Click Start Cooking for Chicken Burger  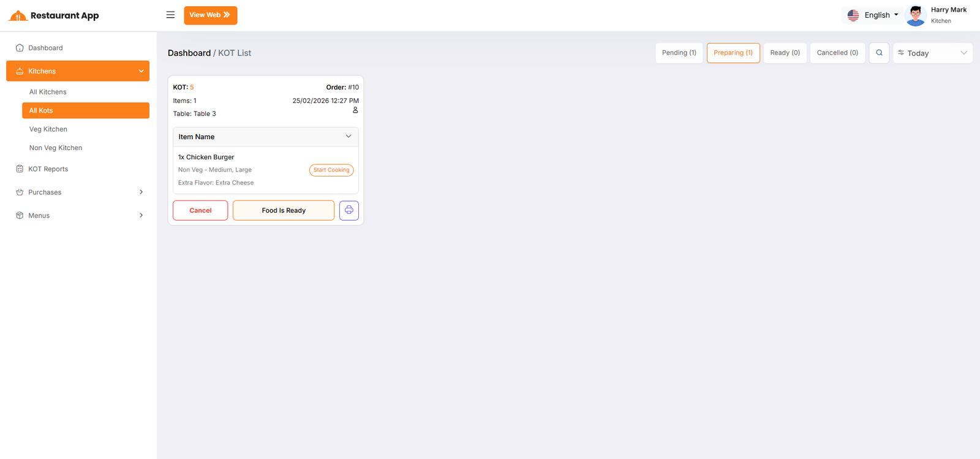click(331, 170)
